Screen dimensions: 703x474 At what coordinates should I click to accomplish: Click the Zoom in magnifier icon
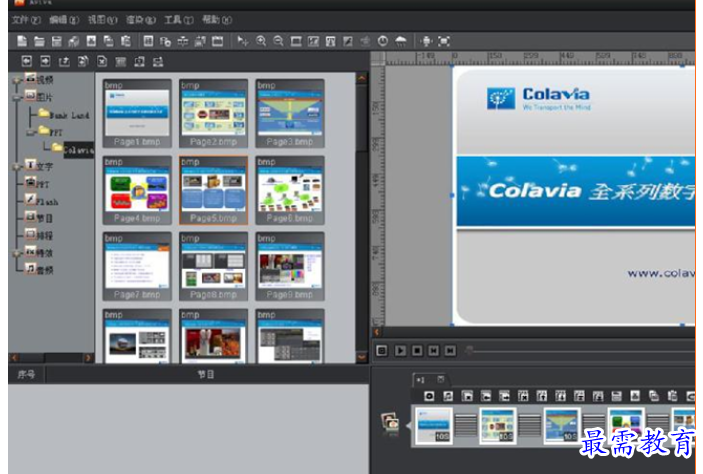tap(260, 41)
